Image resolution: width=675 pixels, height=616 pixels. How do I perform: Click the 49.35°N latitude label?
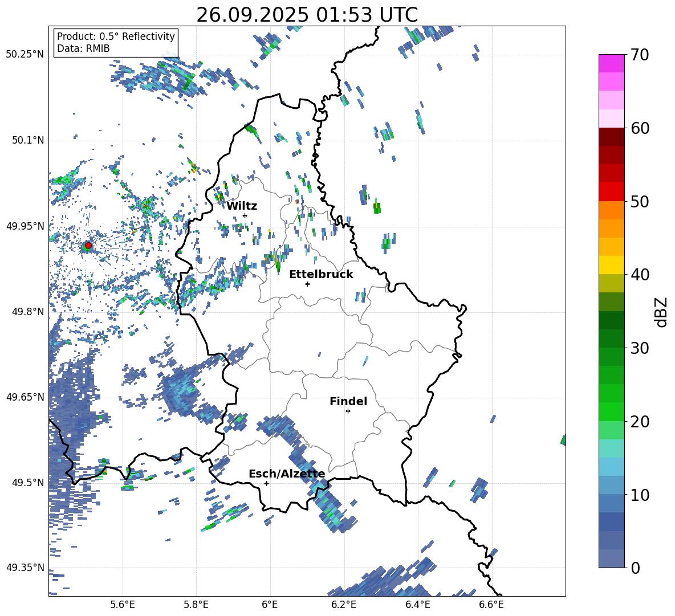pyautogui.click(x=25, y=568)
